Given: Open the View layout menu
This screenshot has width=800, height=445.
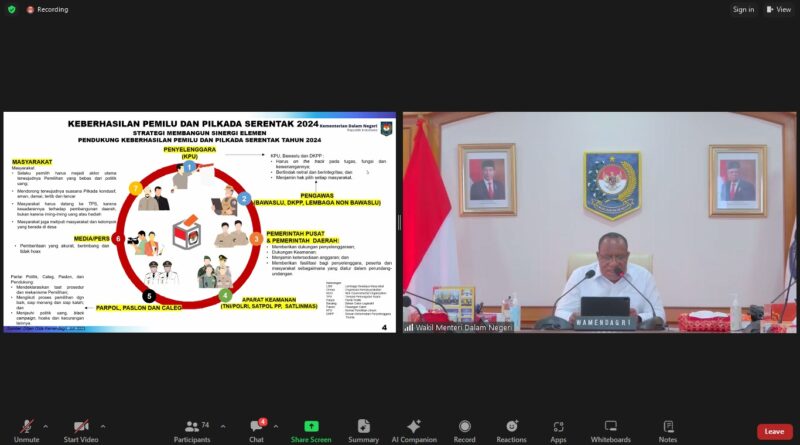Looking at the screenshot, I should (777, 9).
